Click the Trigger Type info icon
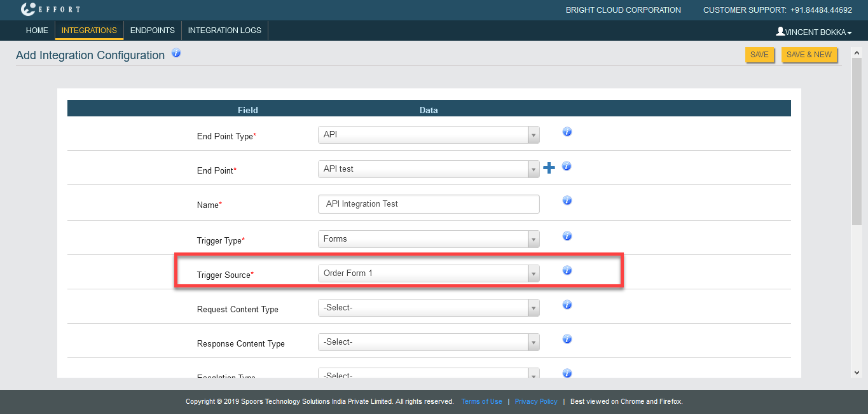Screen dimensions: 868x414 click(567, 237)
